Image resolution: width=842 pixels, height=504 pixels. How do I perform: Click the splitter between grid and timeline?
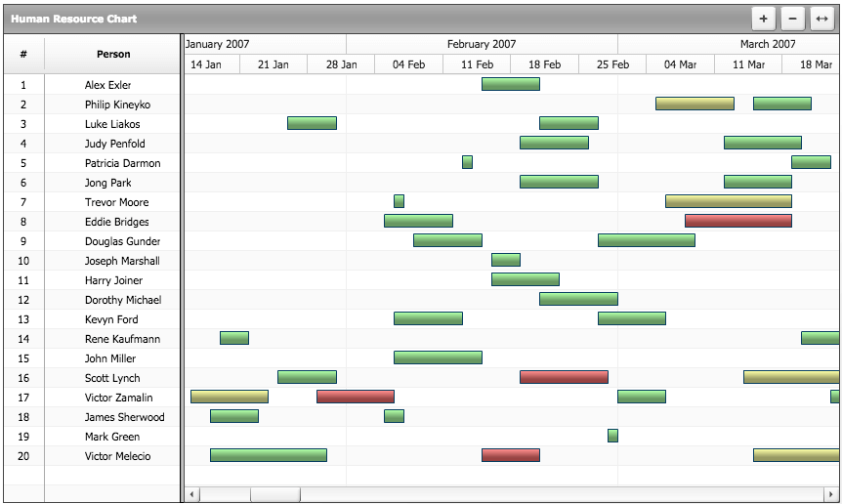(182, 269)
